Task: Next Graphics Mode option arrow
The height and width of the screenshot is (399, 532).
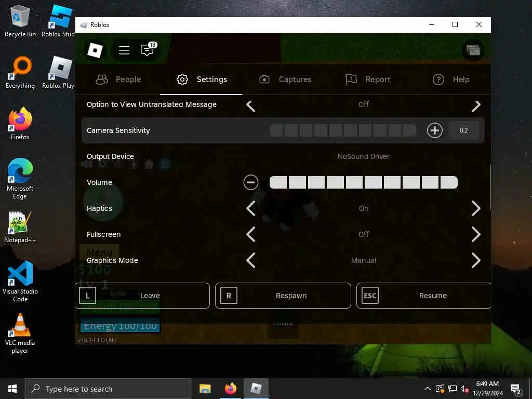Action: (x=476, y=261)
